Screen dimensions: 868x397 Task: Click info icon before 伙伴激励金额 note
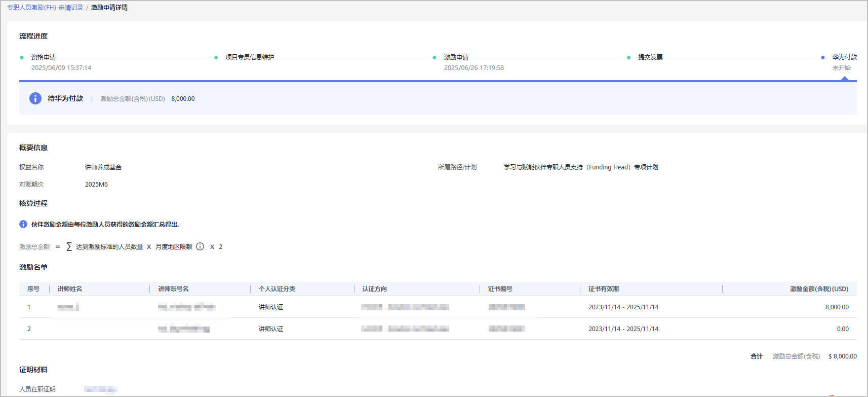tap(23, 224)
